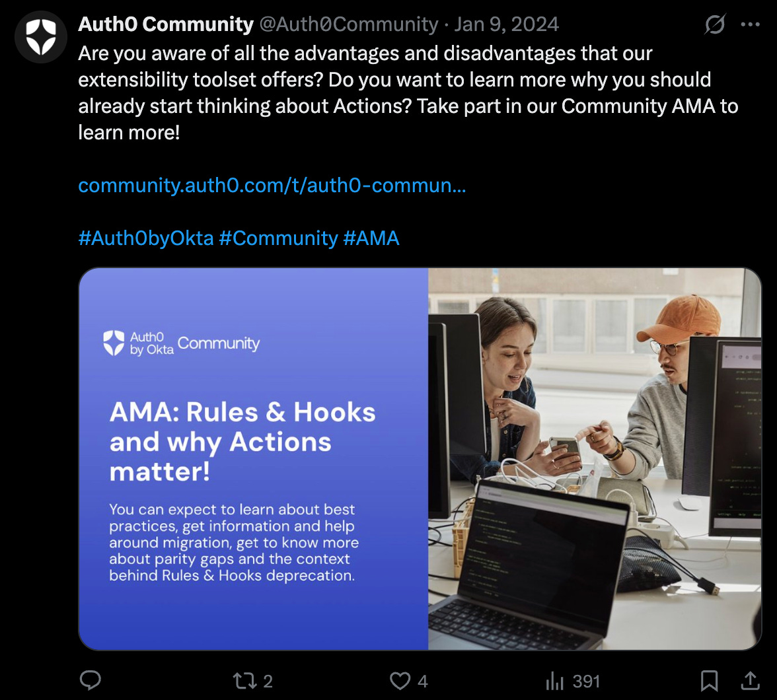Bookmark this post
The image size is (777, 700).
tap(709, 681)
